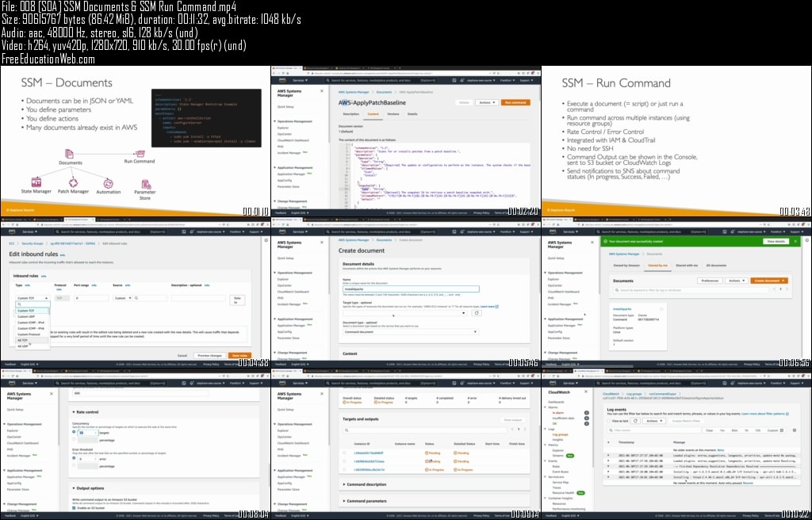Select the targets radio under Concurrency

point(74,432)
